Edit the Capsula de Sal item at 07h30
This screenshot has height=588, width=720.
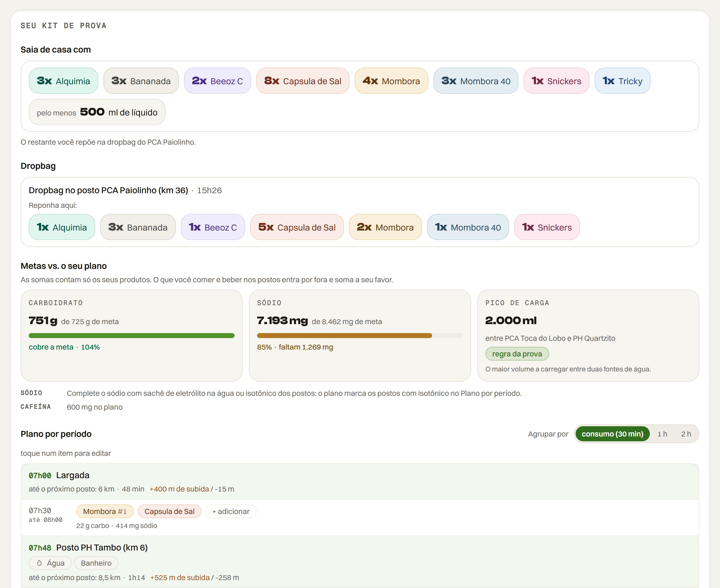tap(169, 512)
